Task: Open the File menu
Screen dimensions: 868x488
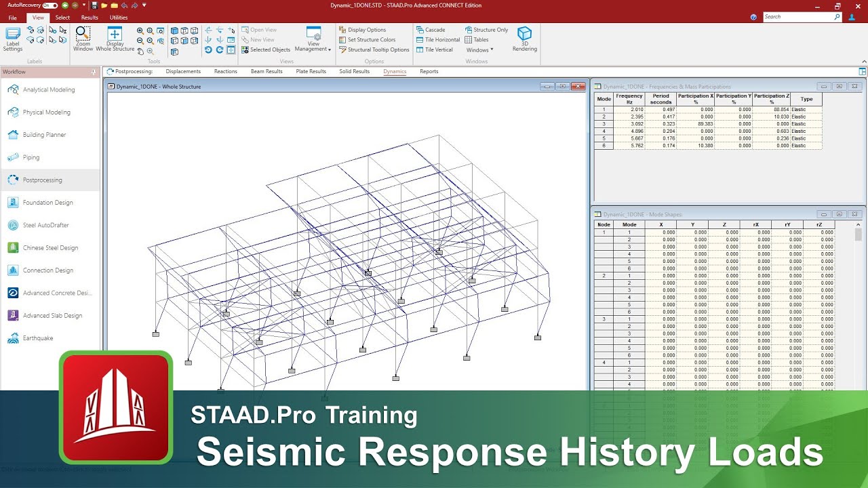Action: coord(13,18)
